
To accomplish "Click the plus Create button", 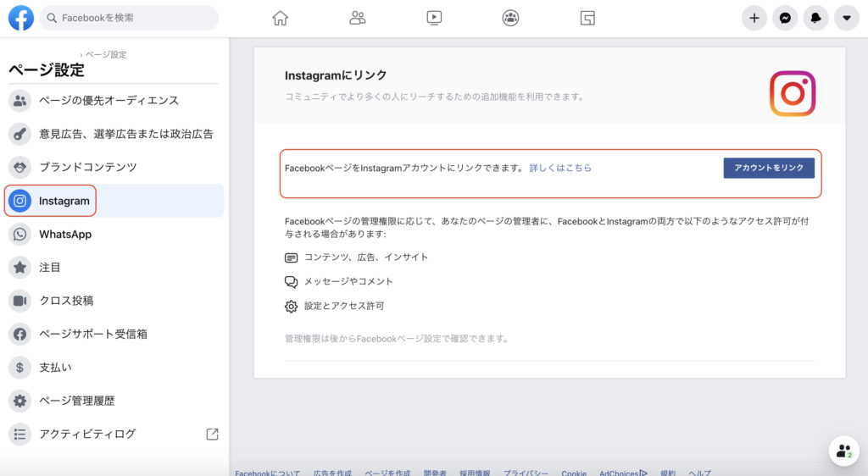I will coord(754,19).
